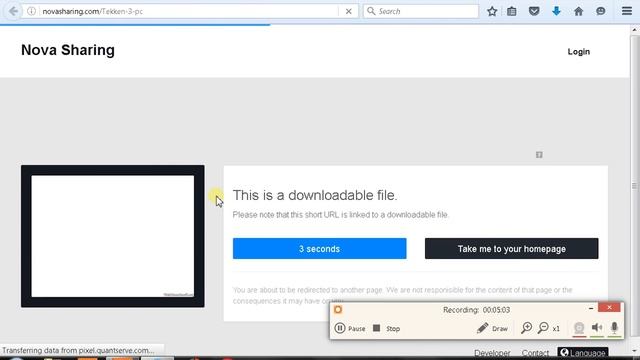Screen dimensions: 640x360
Task: Minimize the recording toolbar
Action: [x=591, y=308]
